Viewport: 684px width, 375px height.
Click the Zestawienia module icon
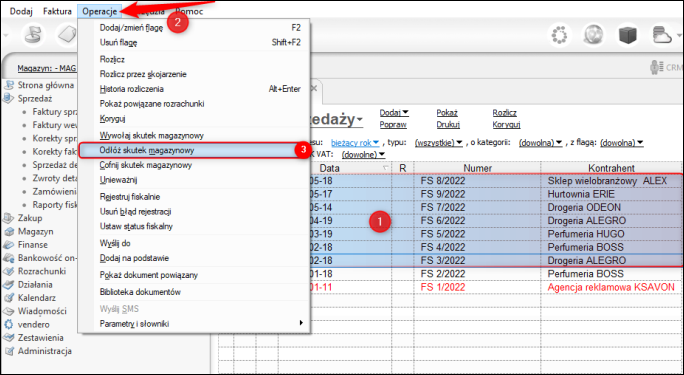[9, 338]
